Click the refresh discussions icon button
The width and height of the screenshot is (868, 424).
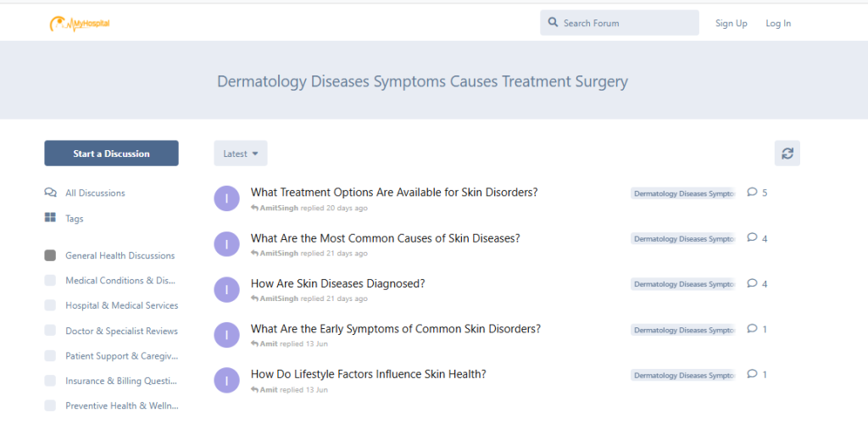tap(787, 153)
